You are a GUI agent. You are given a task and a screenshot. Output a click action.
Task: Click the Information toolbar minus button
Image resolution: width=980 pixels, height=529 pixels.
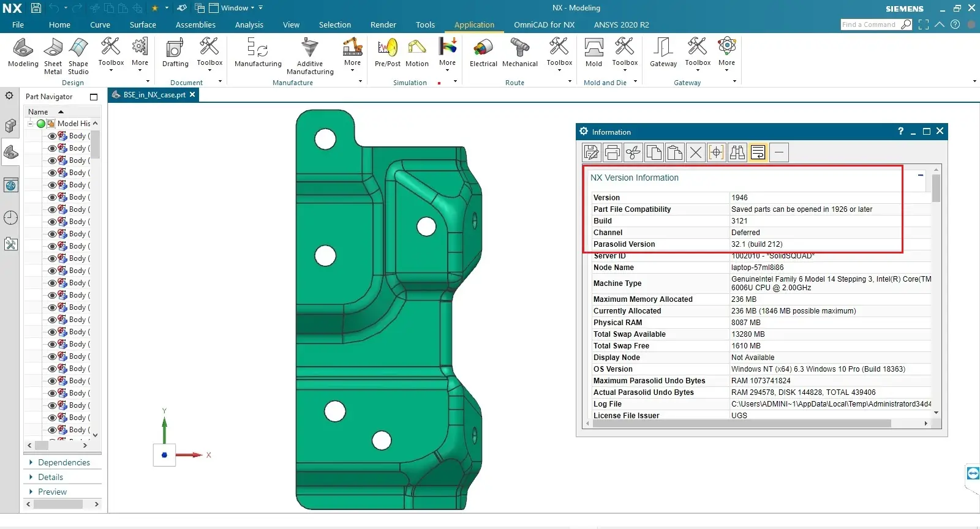(x=778, y=152)
